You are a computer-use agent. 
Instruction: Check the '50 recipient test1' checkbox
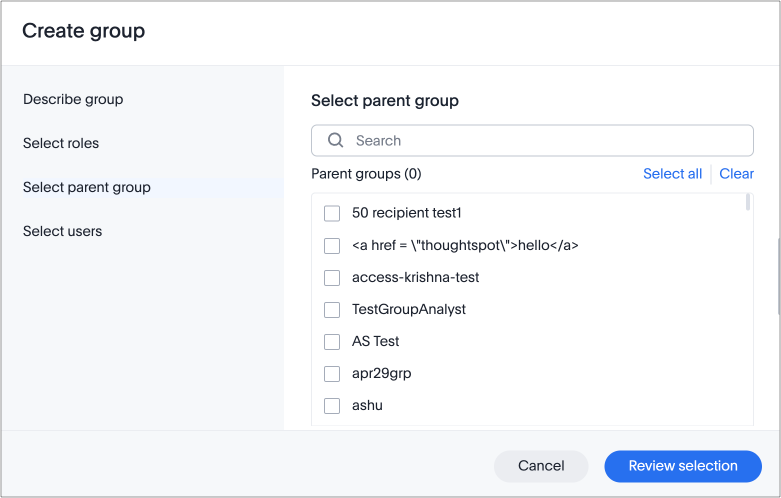point(332,213)
